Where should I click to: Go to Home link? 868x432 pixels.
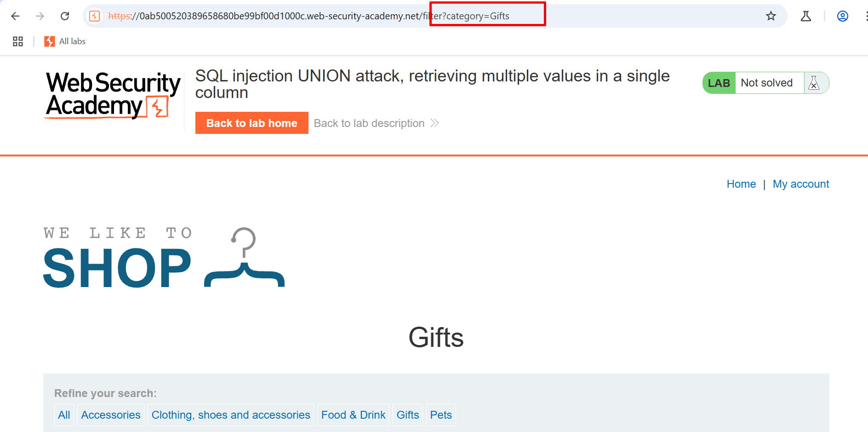click(x=741, y=184)
